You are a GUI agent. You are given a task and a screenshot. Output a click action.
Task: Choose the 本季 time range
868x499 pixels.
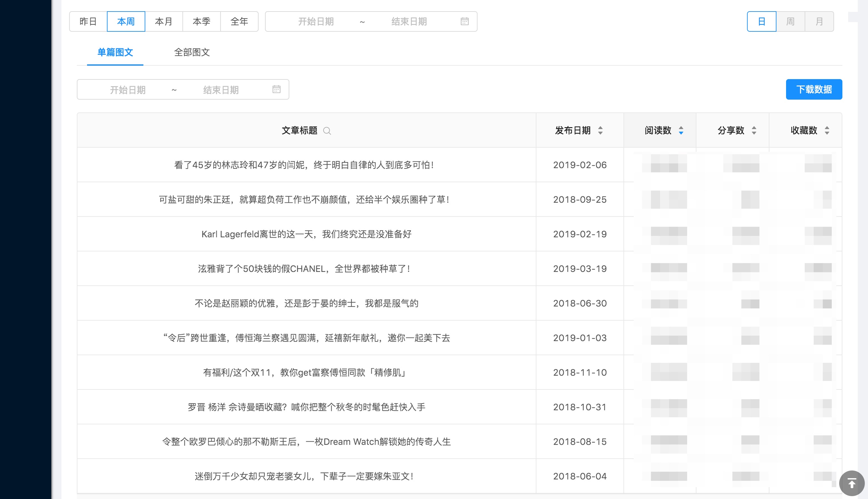[201, 21]
